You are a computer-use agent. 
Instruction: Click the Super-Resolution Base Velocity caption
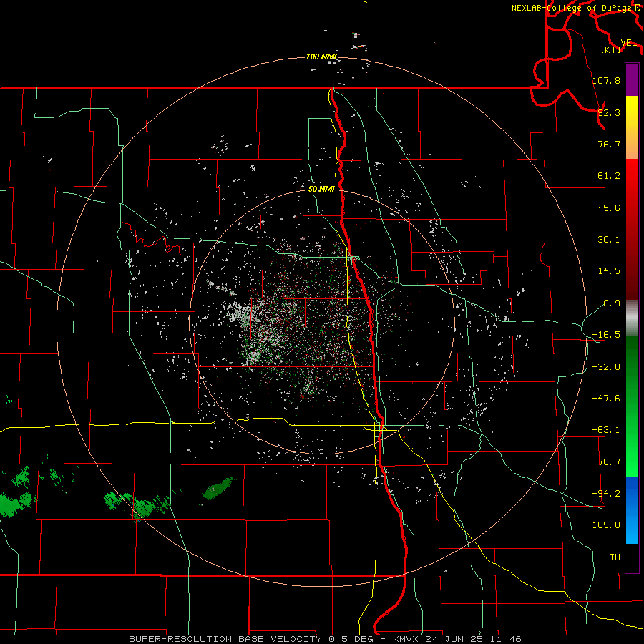coord(326,639)
